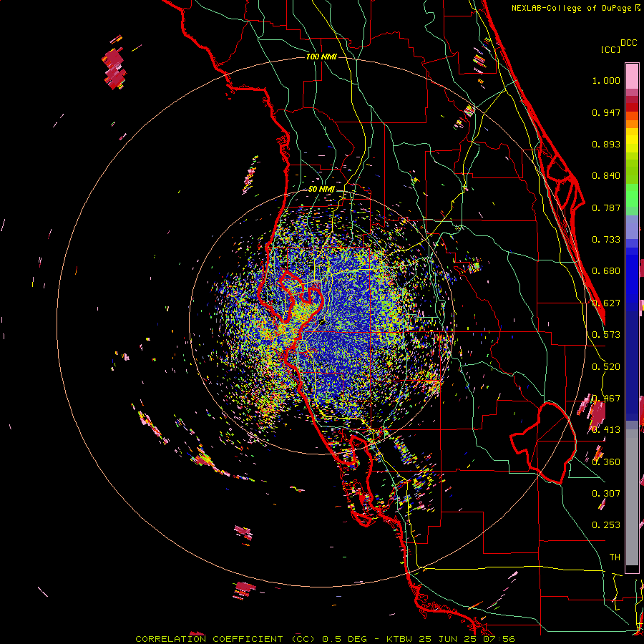The height and width of the screenshot is (644, 644).
Task: Click the 0.733 legend value
Action: click(606, 240)
